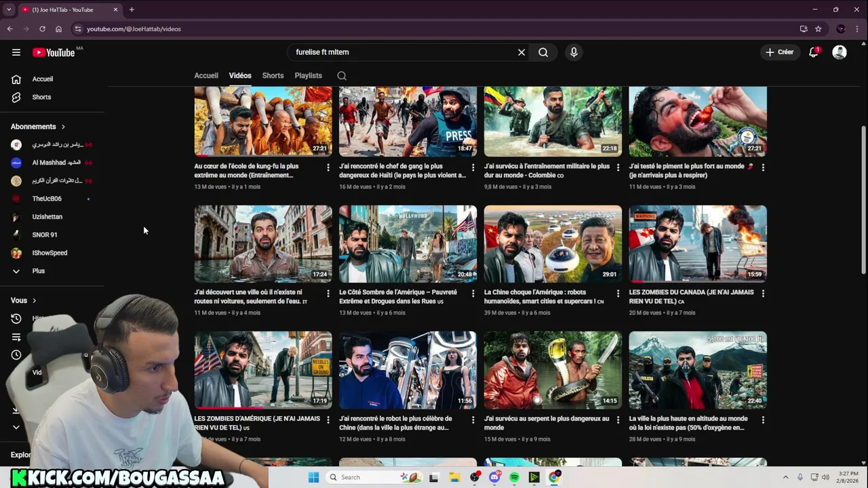Open options for the Chinese robot video

point(473,420)
